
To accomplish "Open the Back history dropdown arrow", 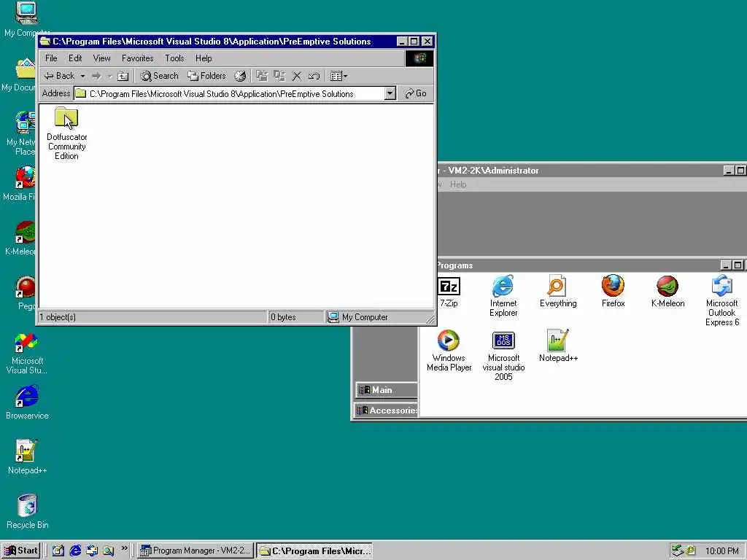I will click(82, 76).
